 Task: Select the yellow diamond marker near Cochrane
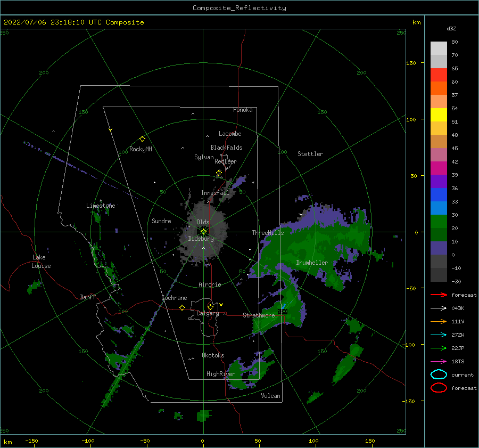(183, 308)
